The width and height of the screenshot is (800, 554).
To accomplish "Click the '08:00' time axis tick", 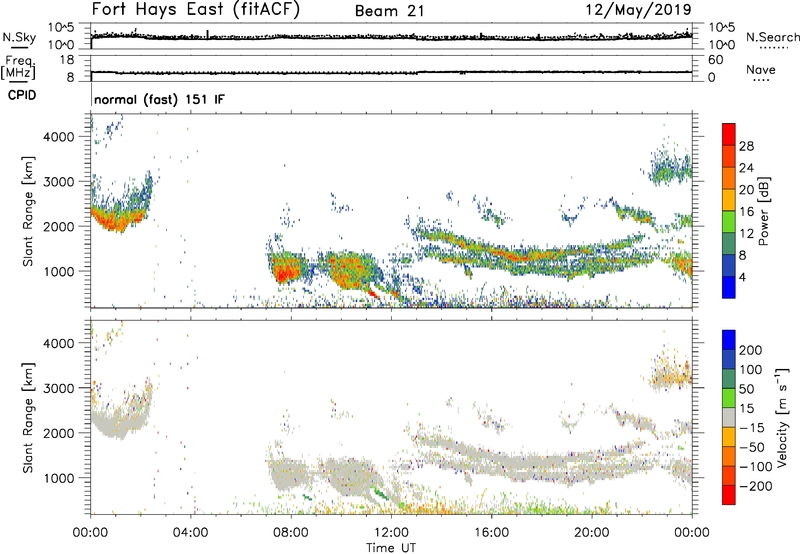I will coord(291,533).
